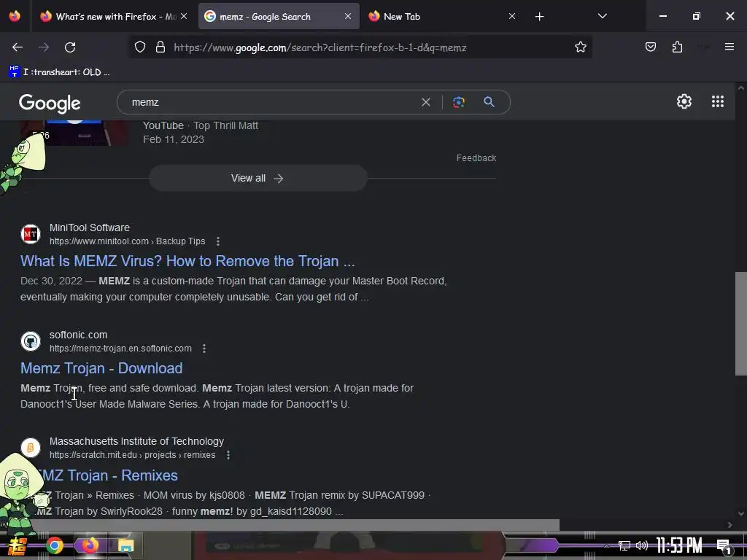The image size is (747, 560).
Task: Open Firefox application hamburger menu
Action: (729, 47)
